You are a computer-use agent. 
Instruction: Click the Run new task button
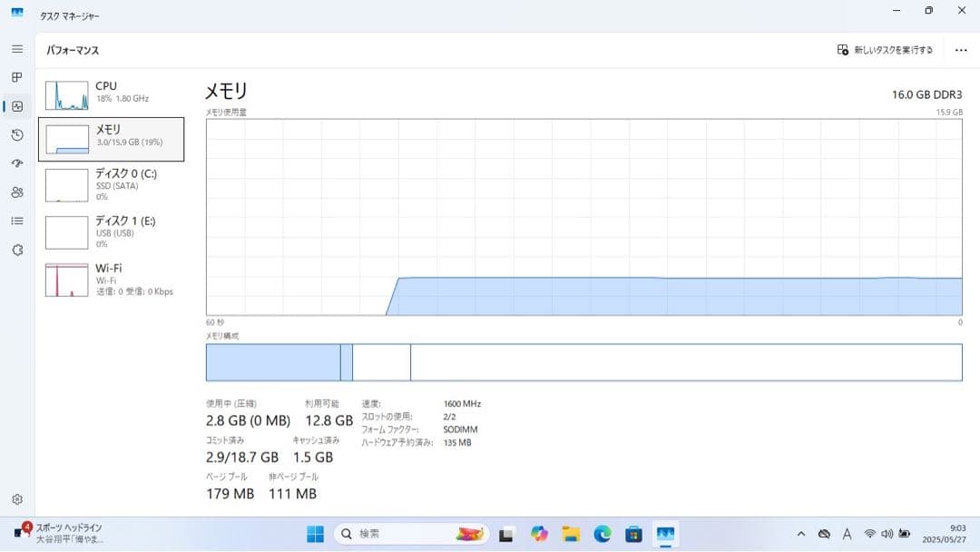[x=882, y=49]
